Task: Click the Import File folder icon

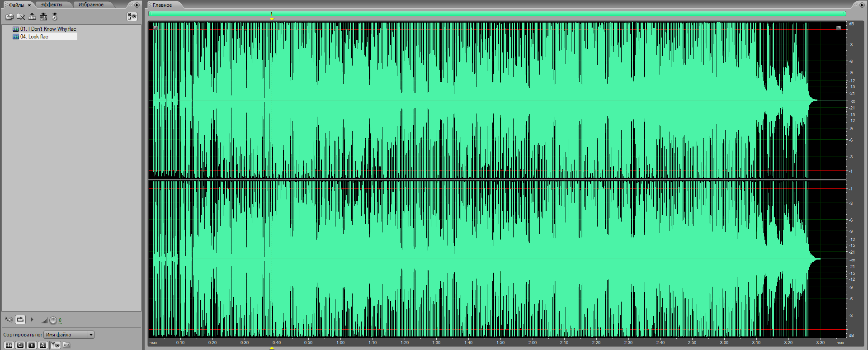Action: click(x=9, y=17)
